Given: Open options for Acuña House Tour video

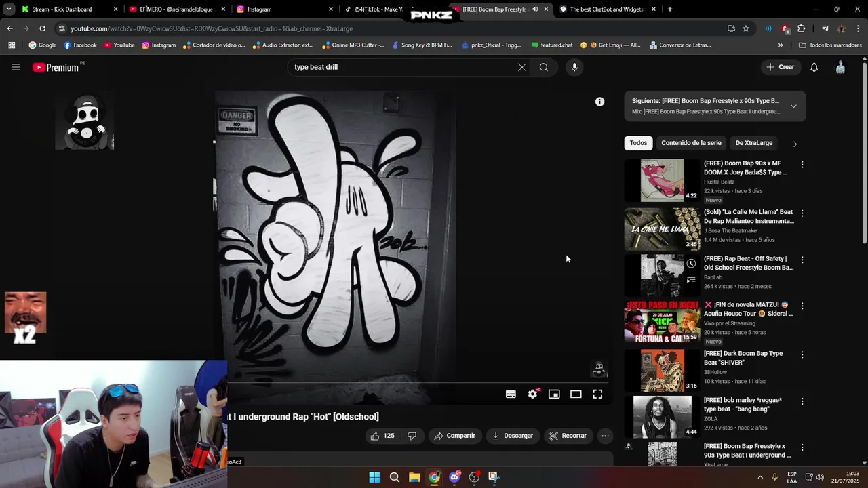Looking at the screenshot, I should pyautogui.click(x=802, y=306).
